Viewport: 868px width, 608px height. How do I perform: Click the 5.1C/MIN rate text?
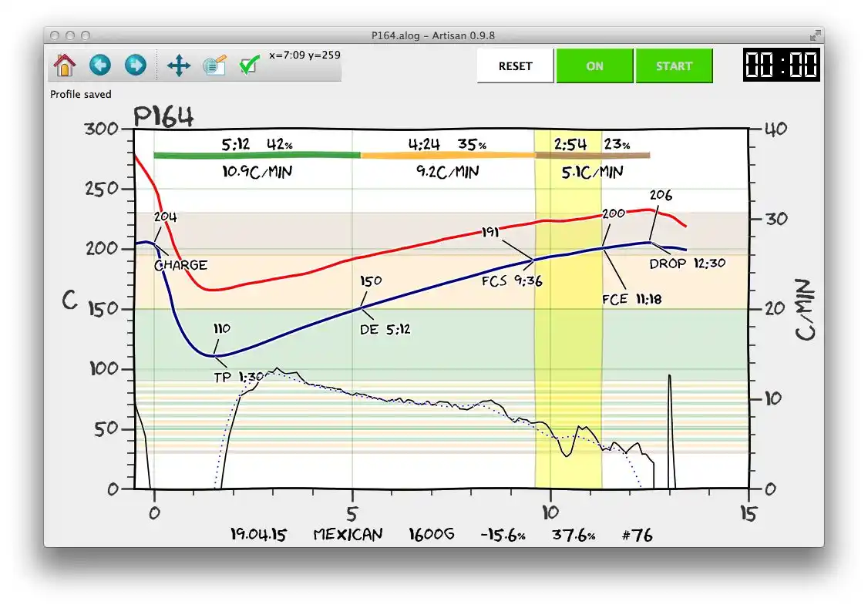[592, 173]
